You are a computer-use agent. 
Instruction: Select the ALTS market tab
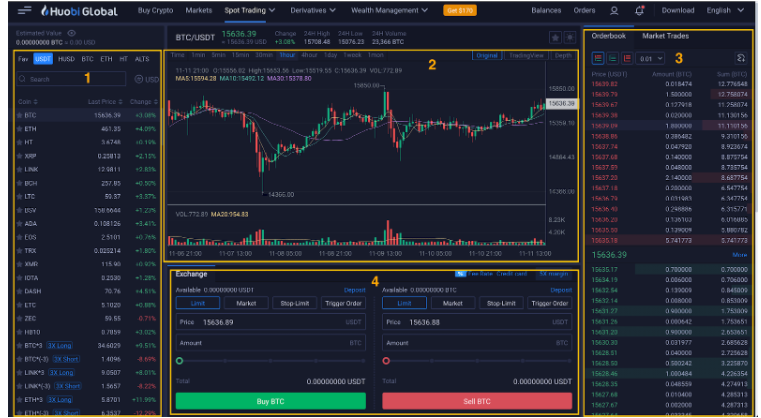142,59
